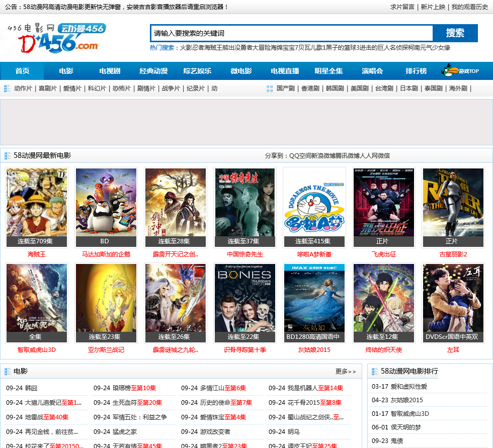Image resolution: width=493 pixels, height=448 pixels.
Task: Open 游戏改变者 list entry
Action: coord(215,432)
